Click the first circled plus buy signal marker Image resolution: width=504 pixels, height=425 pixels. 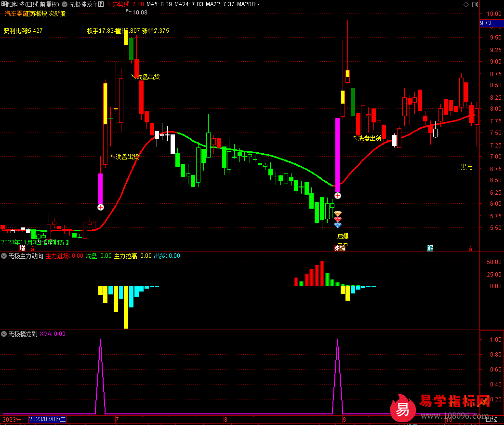pyautogui.click(x=100, y=207)
